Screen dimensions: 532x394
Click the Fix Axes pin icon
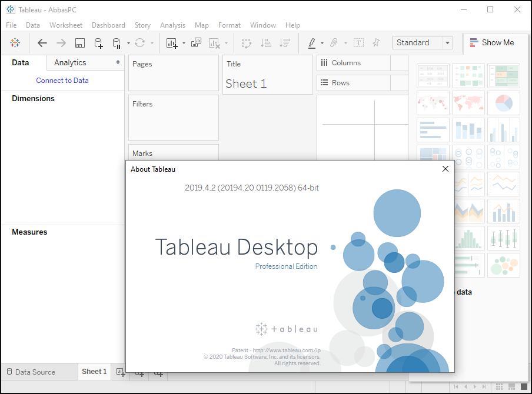coord(376,43)
